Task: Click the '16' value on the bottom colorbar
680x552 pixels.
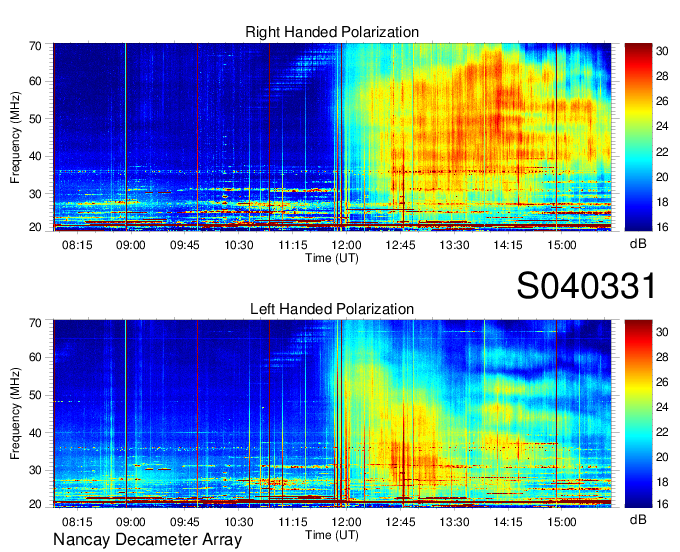Action: coord(662,503)
